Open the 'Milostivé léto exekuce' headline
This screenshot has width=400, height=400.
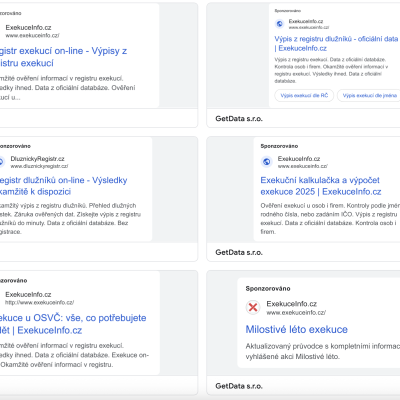coord(297,329)
